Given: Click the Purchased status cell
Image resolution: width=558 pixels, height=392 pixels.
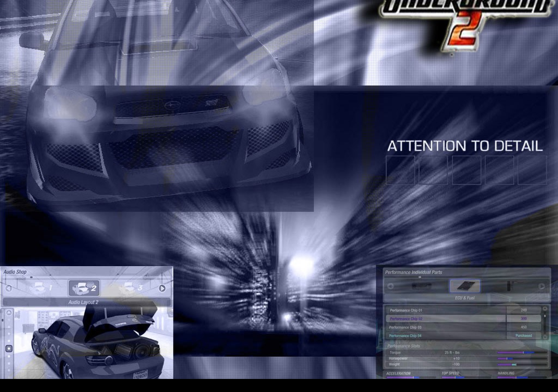Looking at the screenshot, I should pos(524,336).
